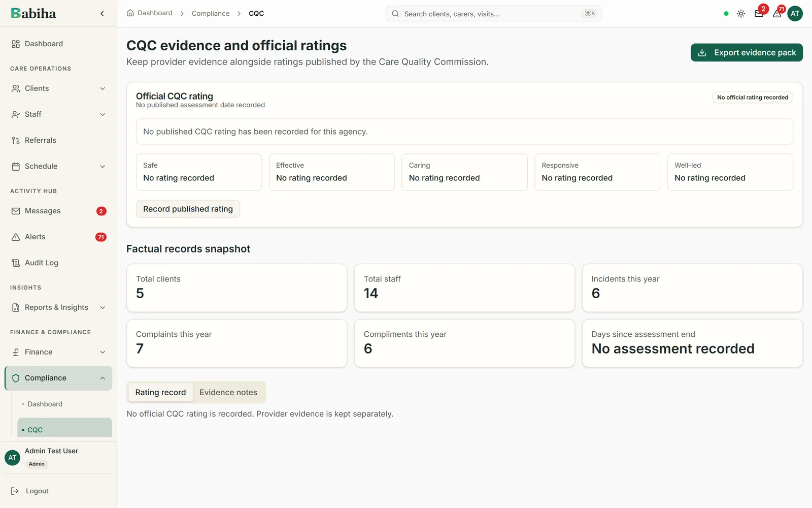812x508 pixels.
Task: Click the Referrals branch icon
Action: tap(16, 140)
